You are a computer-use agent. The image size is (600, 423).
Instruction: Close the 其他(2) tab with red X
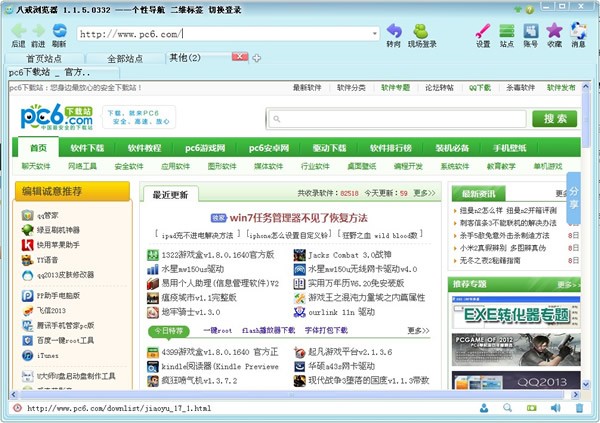(x=240, y=57)
